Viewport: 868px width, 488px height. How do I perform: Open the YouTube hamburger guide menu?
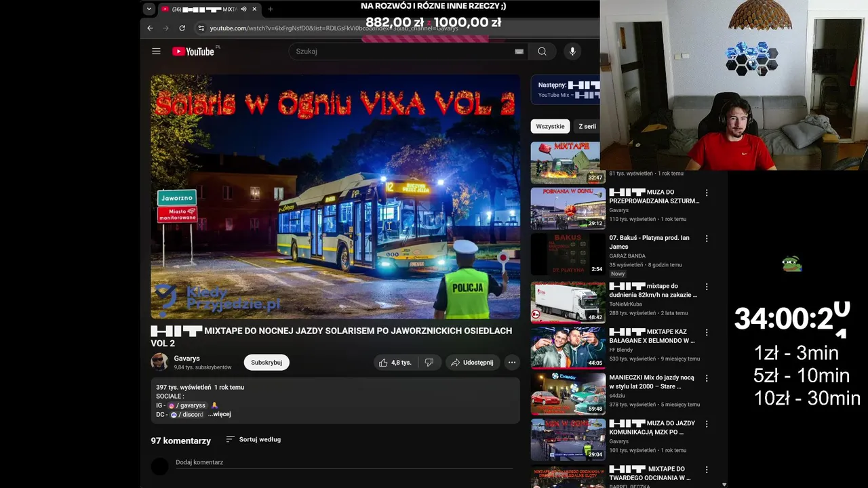[156, 52]
